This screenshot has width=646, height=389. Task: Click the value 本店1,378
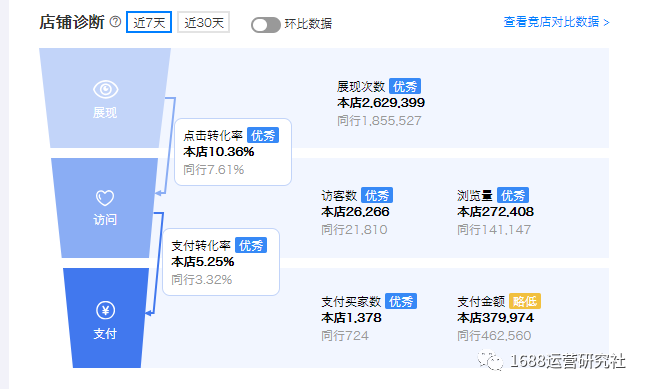point(351,318)
